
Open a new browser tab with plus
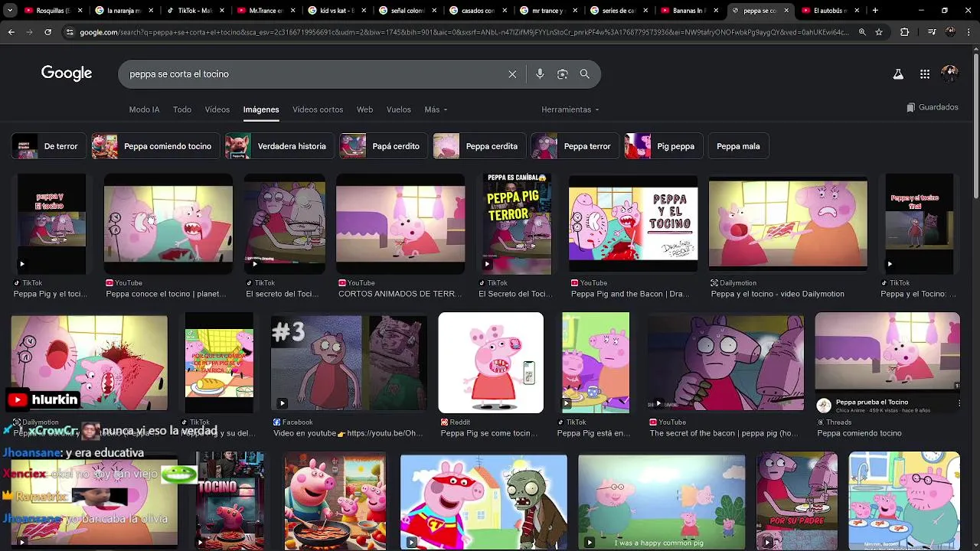875,11
